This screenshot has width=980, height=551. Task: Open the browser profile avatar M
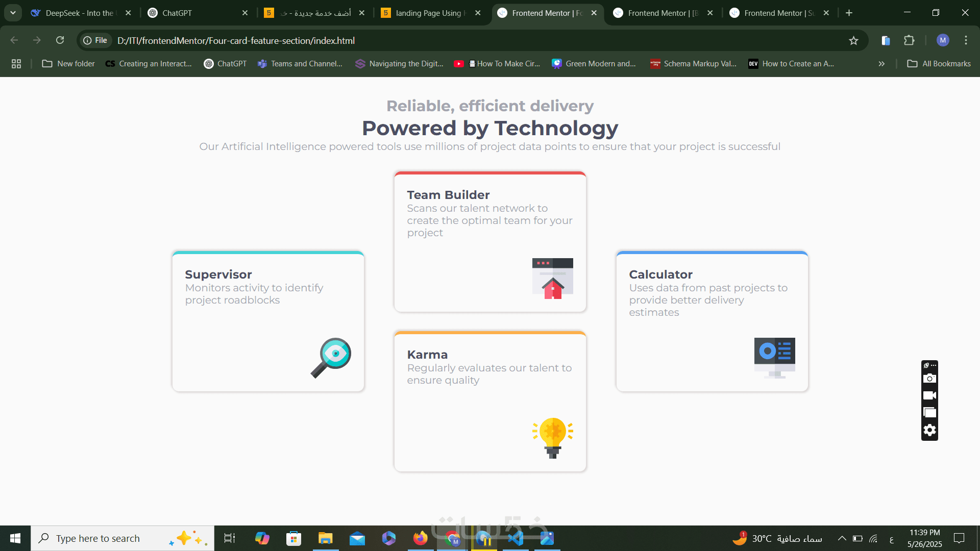[943, 40]
